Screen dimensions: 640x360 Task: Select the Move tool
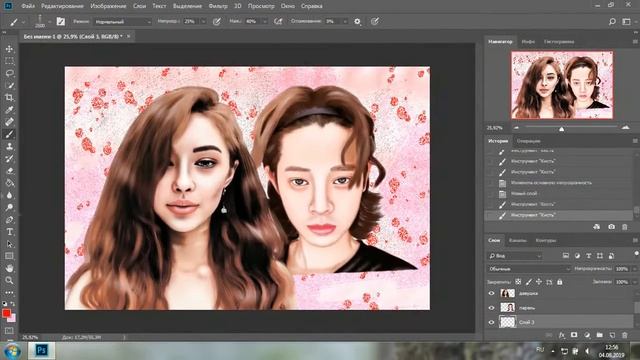9,49
